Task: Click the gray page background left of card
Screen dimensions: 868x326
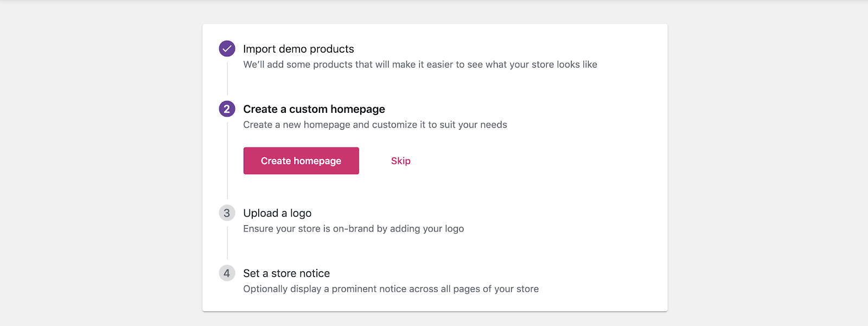Action: (101, 163)
